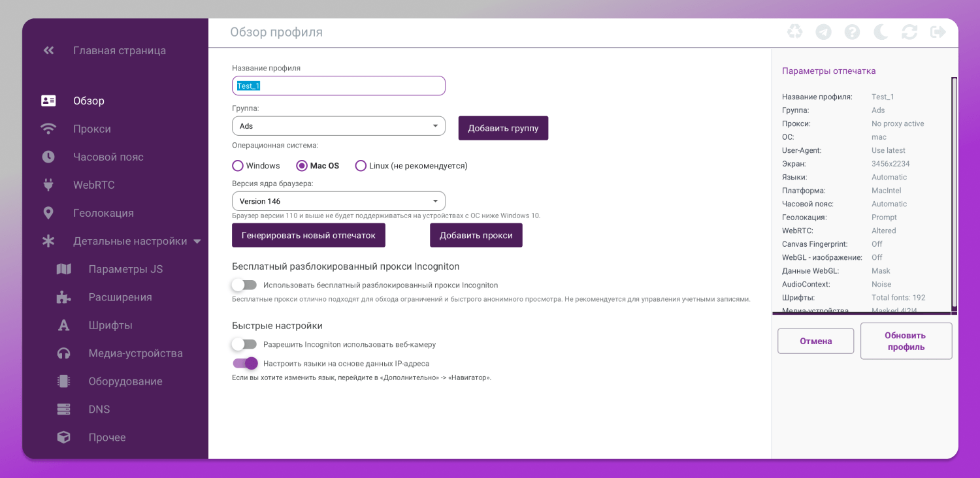
Task: Click the MacIntel platform value
Action: [x=887, y=191]
